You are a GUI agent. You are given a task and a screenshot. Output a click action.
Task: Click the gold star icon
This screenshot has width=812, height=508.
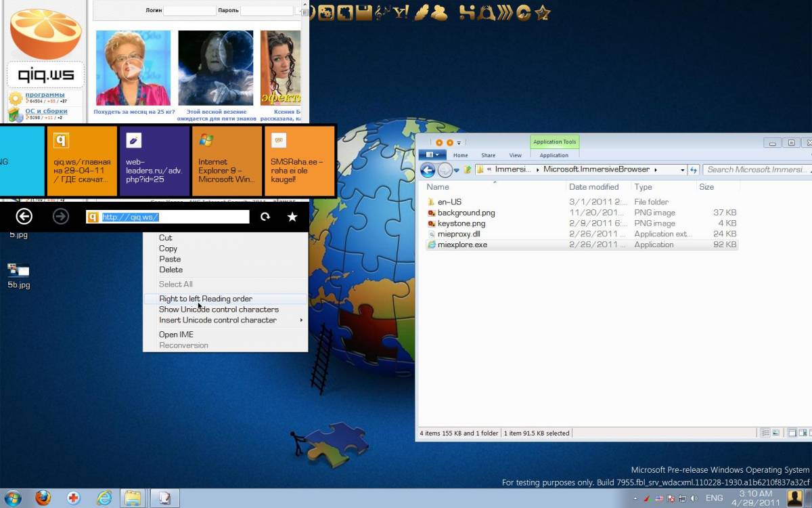(543, 12)
